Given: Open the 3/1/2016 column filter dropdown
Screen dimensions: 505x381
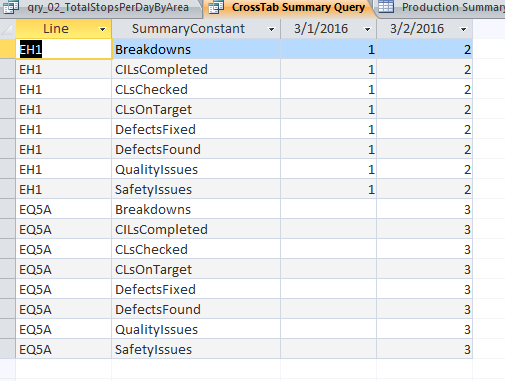Looking at the screenshot, I should pyautogui.click(x=367, y=29).
